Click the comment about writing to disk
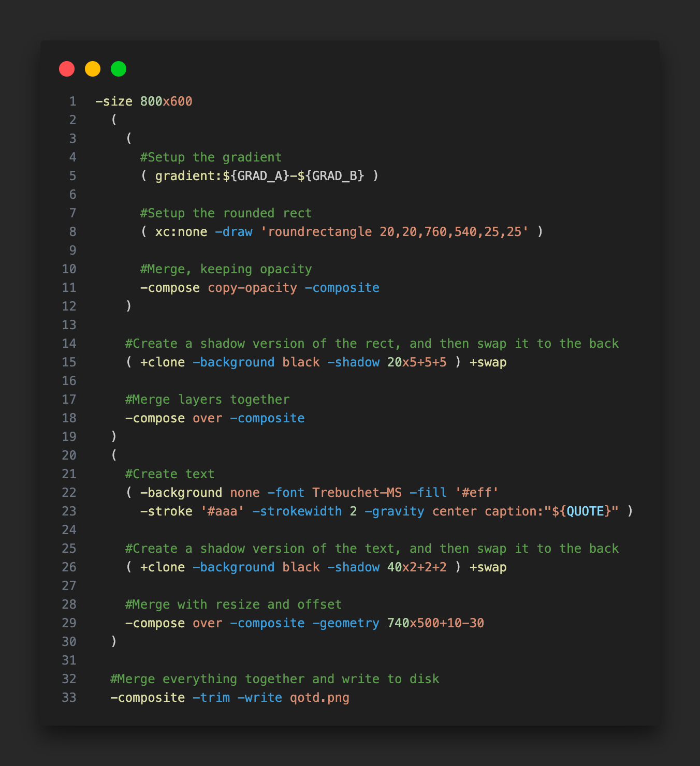This screenshot has width=700, height=766. [274, 679]
